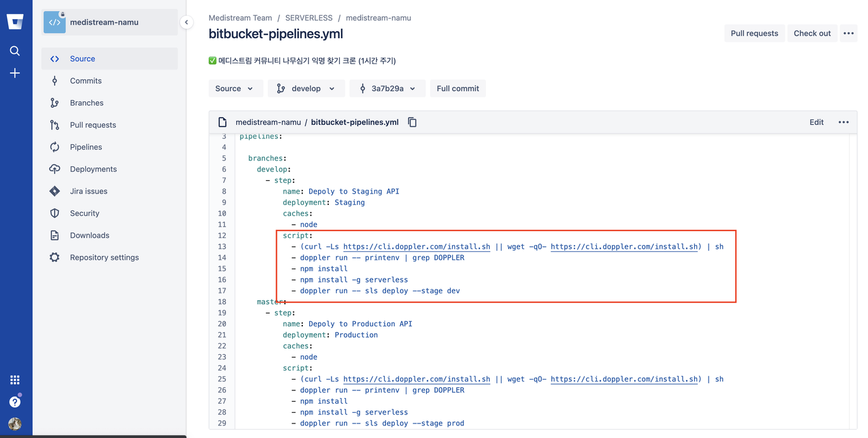Click the Deployments cloud icon
Viewport: 868px width, 438px height.
pyautogui.click(x=55, y=169)
